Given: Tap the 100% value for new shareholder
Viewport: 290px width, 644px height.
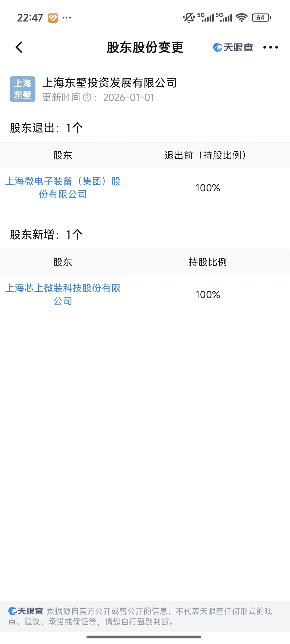Looking at the screenshot, I should coord(208,295).
